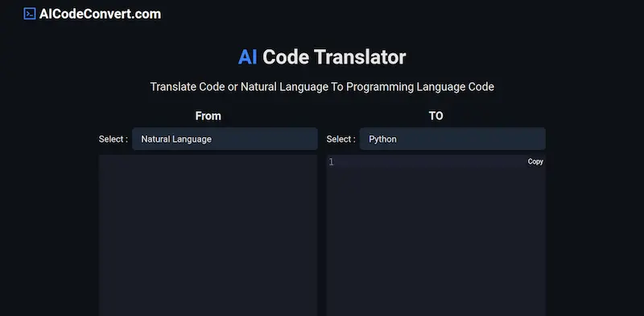
Task: Click the AI Code Translator heading
Action: pyautogui.click(x=322, y=56)
